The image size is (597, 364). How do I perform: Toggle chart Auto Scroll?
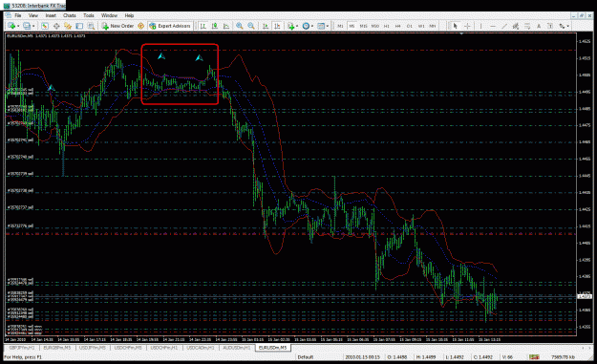click(266, 26)
